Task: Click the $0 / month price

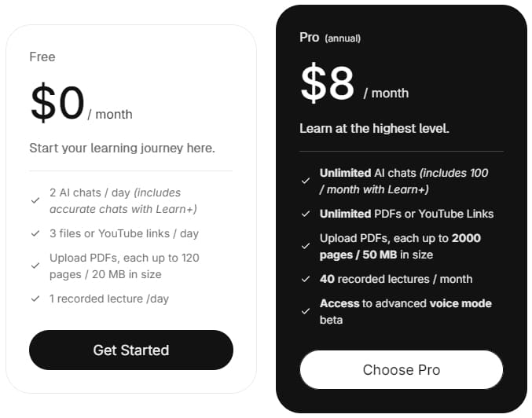Action: 80,104
